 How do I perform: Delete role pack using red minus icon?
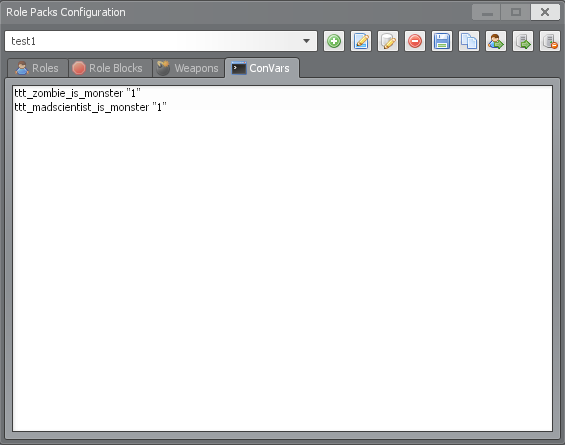coord(415,41)
